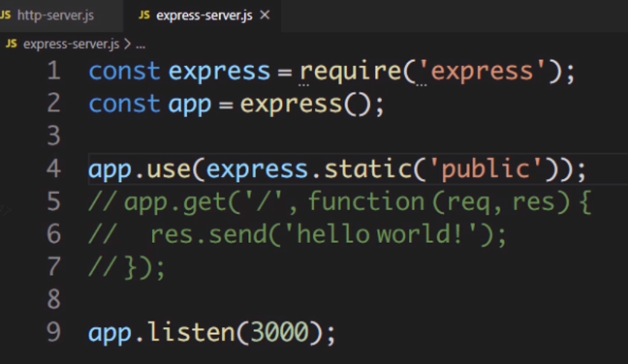Viewport: 628px width, 364px height.
Task: Click line number 2 in the gutter
Action: tap(53, 104)
